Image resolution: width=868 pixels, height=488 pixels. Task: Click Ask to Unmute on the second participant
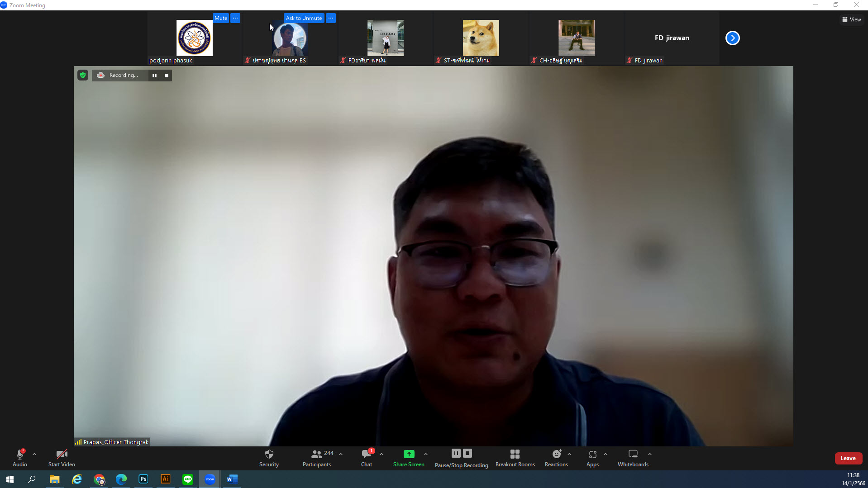pyautogui.click(x=304, y=18)
